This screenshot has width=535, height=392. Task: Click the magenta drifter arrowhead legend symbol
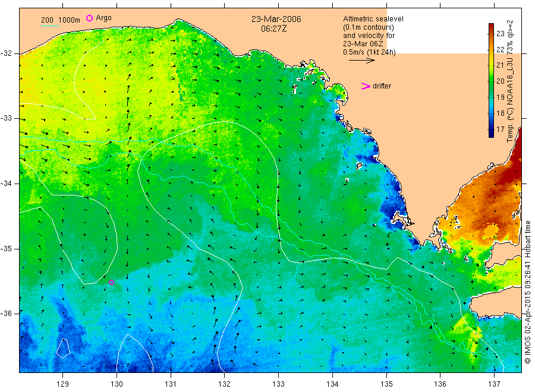pos(366,86)
